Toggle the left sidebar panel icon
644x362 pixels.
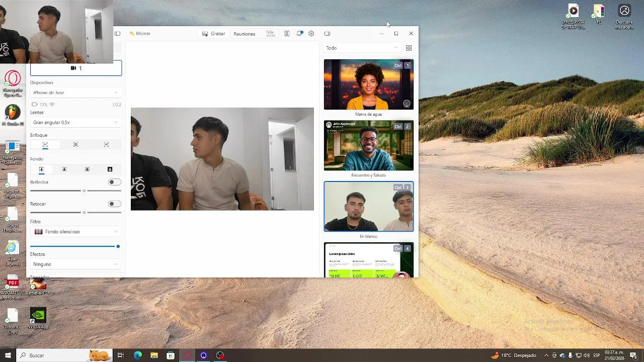click(x=117, y=34)
